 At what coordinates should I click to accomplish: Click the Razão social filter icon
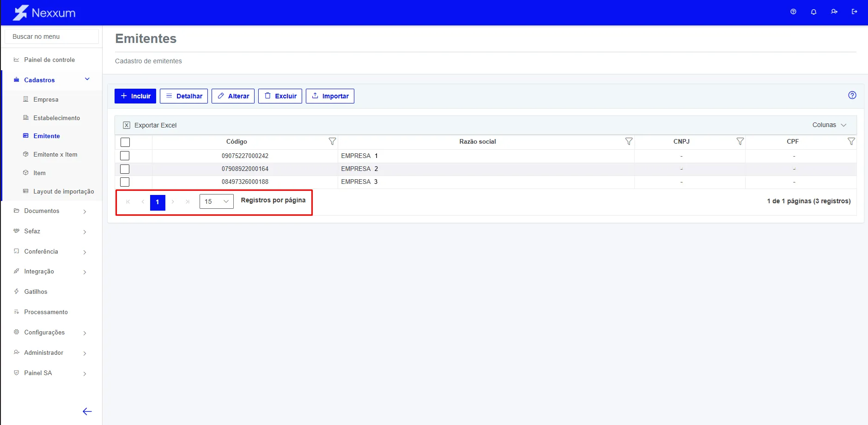pos(629,141)
